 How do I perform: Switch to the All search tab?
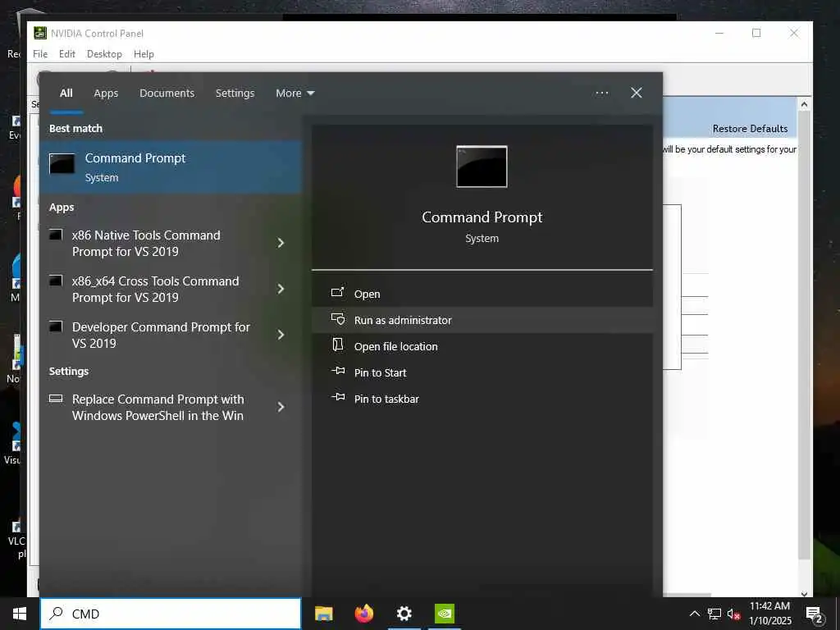66,94
